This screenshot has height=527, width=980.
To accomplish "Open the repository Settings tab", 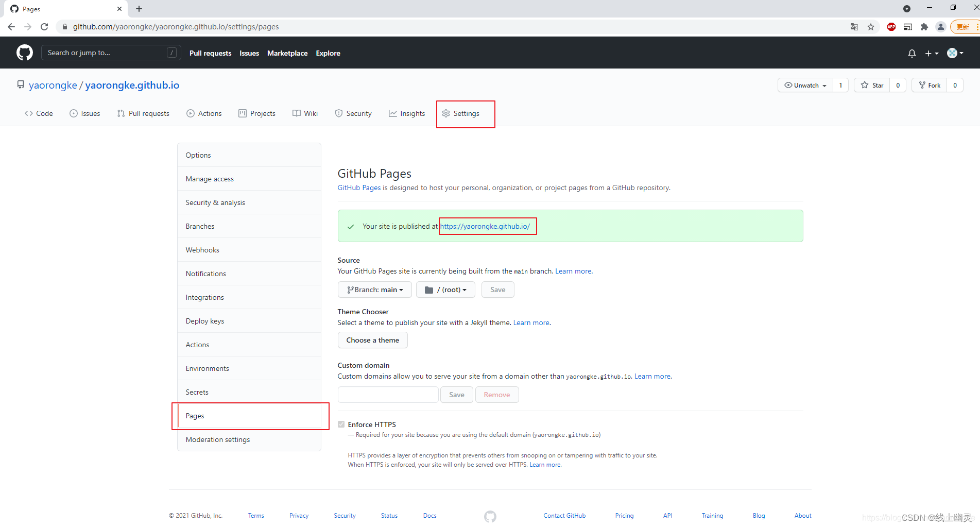I will click(461, 113).
